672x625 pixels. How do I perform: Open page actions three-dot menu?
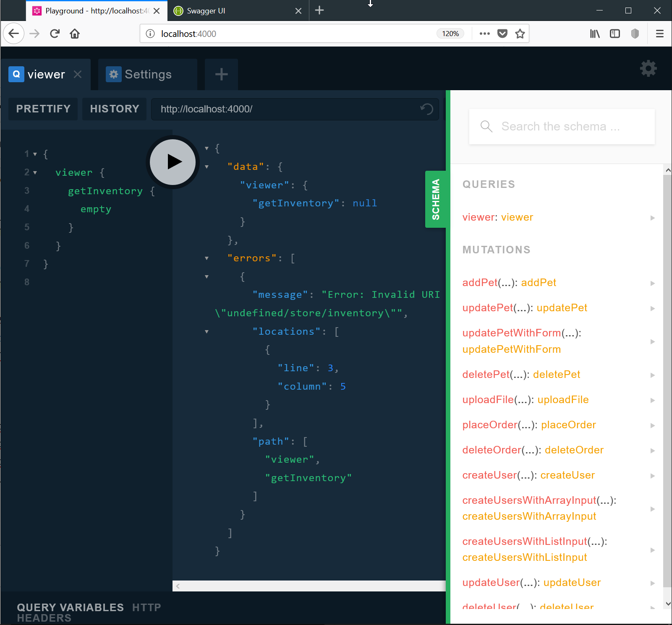484,34
